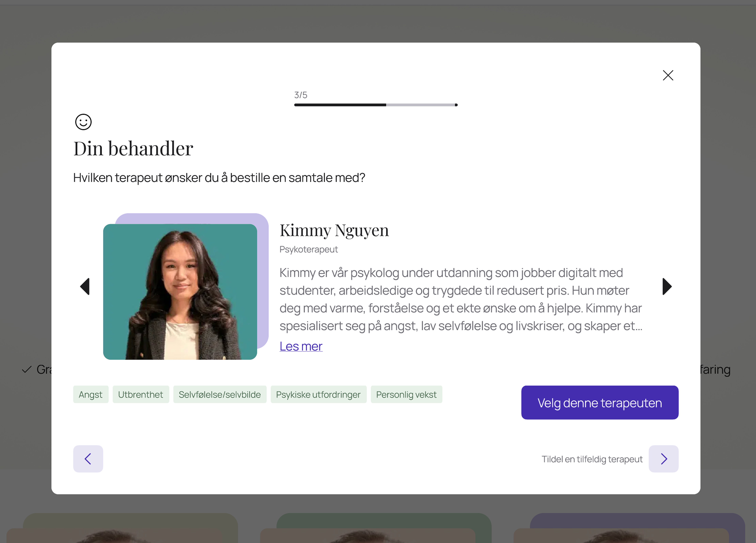Click the forward chevron next to random therapist
756x543 pixels.
(663, 459)
